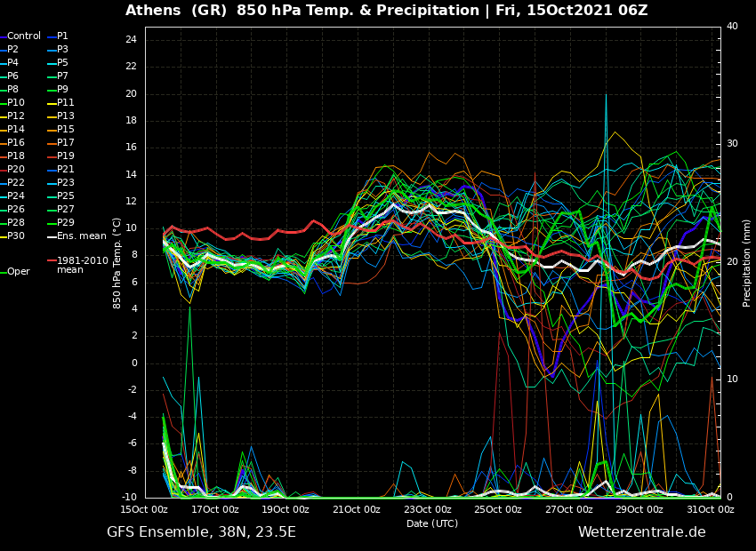
Task: Click the 1981-2010 mean legend entry
Action: [x=82, y=265]
